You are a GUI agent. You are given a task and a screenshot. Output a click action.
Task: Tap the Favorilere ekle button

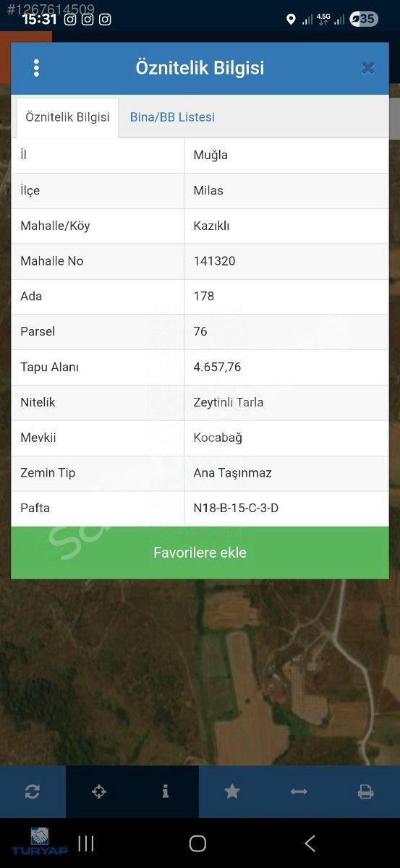click(200, 553)
